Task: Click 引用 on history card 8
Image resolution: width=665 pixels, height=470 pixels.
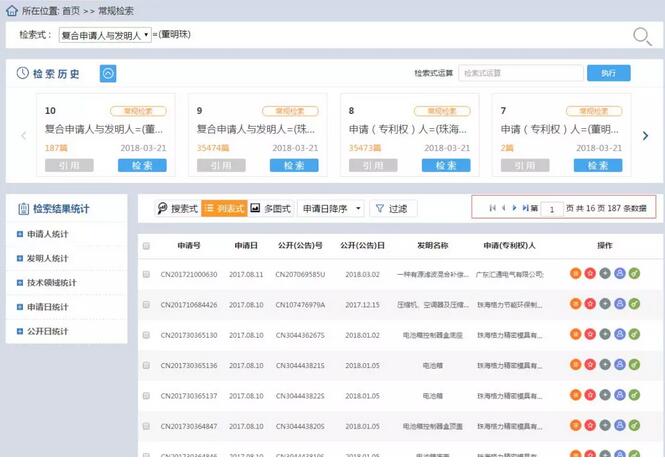Action: pos(373,165)
